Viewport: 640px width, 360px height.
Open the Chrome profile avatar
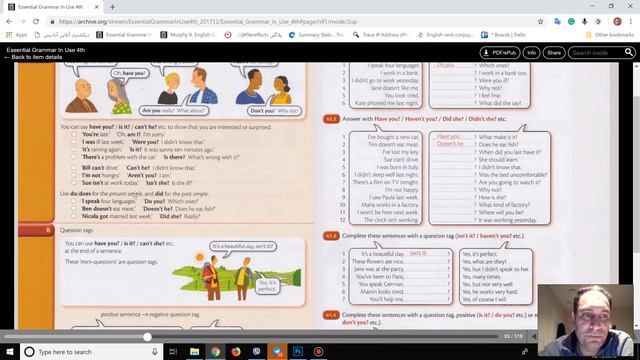[x=617, y=22]
